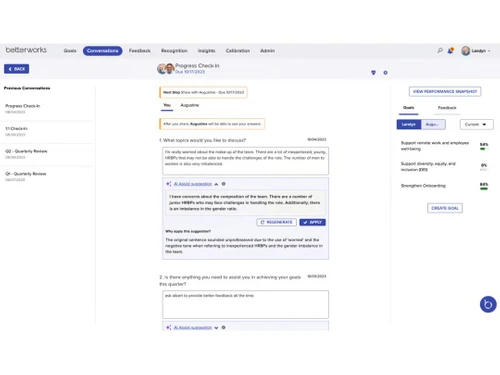Click View Performance Snapshot button
Image resolution: width=500 pixels, height=375 pixels.
click(x=445, y=91)
